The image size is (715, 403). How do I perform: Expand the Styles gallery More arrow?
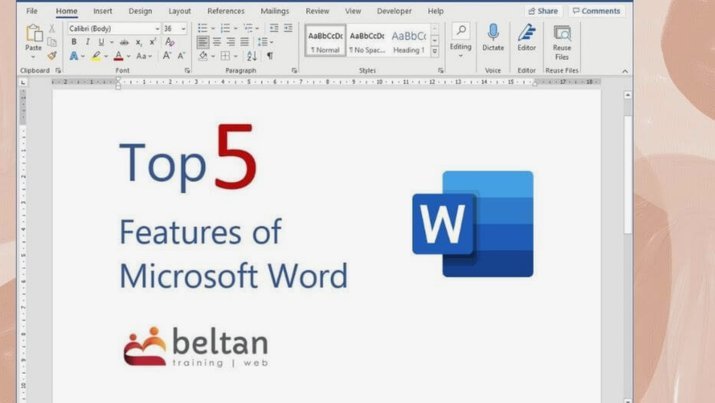pyautogui.click(x=435, y=52)
